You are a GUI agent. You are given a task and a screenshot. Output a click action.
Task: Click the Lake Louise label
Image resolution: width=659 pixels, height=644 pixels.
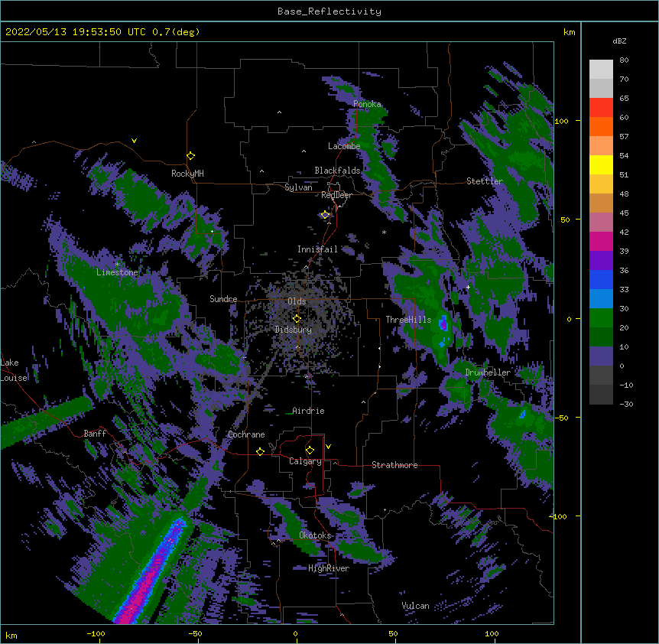(12, 370)
